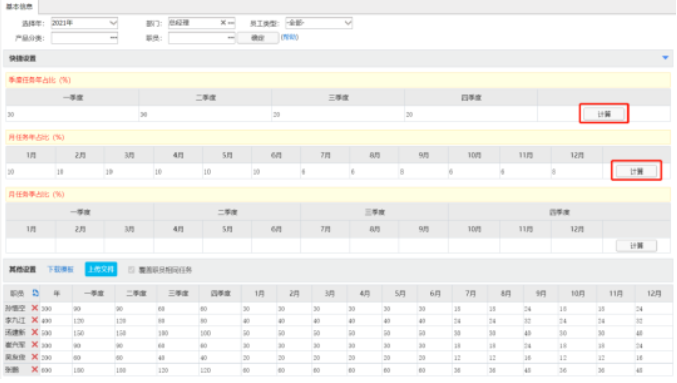Click the 月任务年占比 (%) heading

point(37,137)
